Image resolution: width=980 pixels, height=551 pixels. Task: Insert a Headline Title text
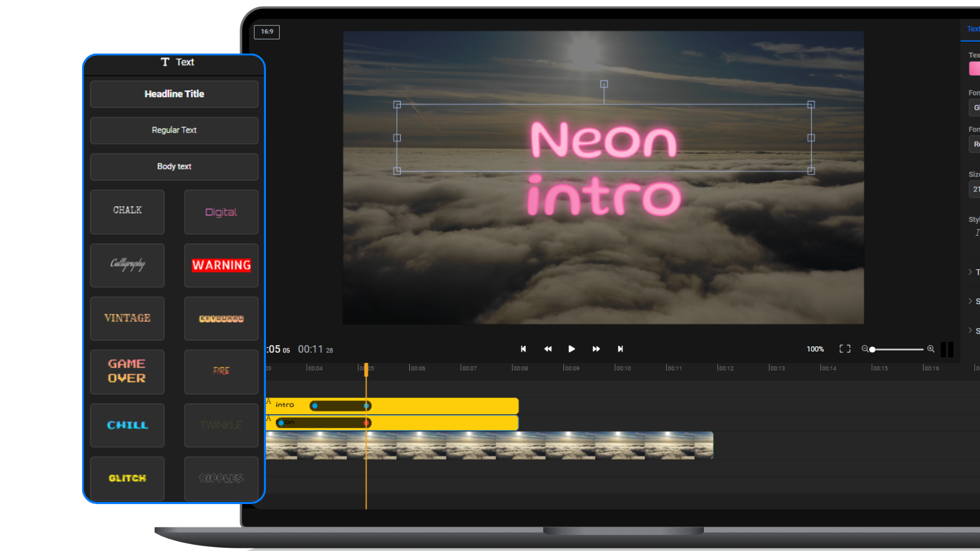174,94
